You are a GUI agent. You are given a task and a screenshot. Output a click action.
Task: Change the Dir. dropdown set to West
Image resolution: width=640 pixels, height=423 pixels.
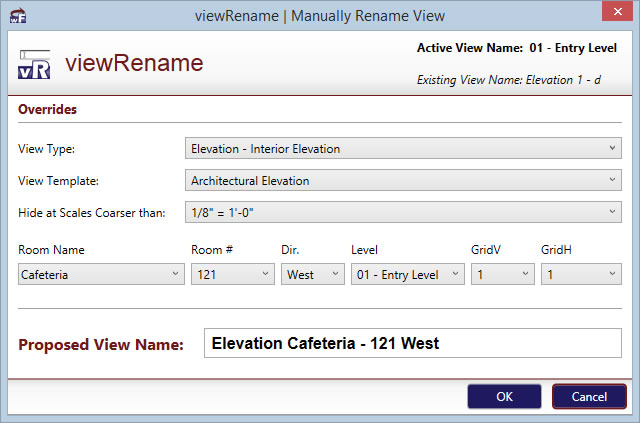point(312,274)
